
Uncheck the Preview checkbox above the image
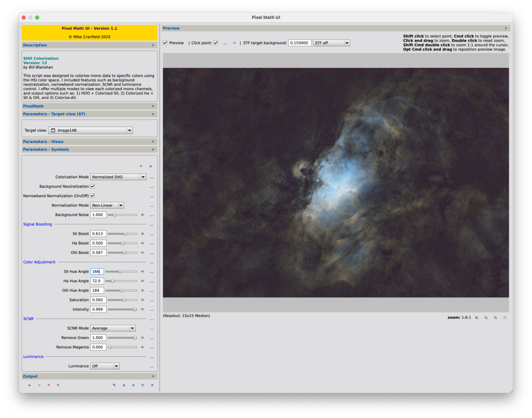[165, 43]
